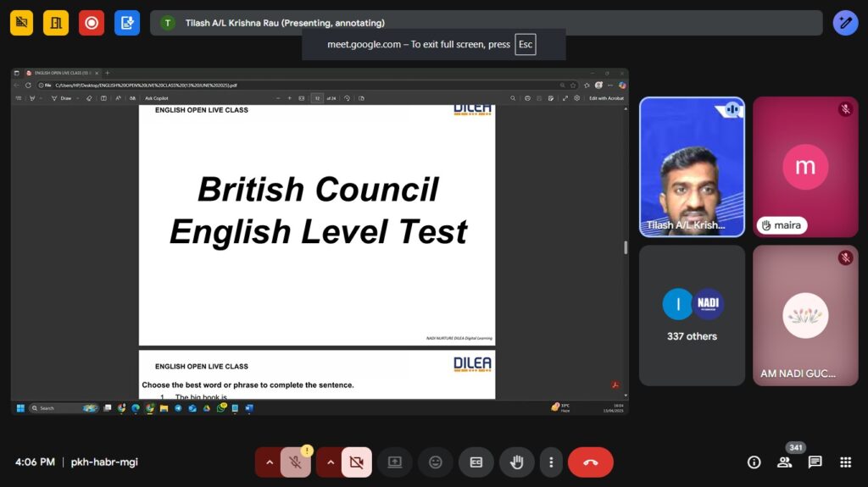Click the yellow camera-off extension icon
Screen dimensions: 868x487
point(21,23)
